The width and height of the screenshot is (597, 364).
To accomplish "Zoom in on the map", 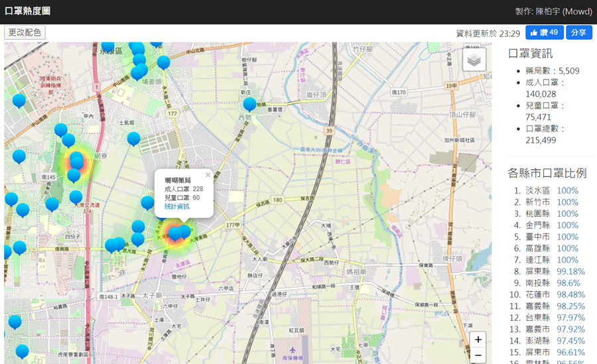I will point(478,339).
